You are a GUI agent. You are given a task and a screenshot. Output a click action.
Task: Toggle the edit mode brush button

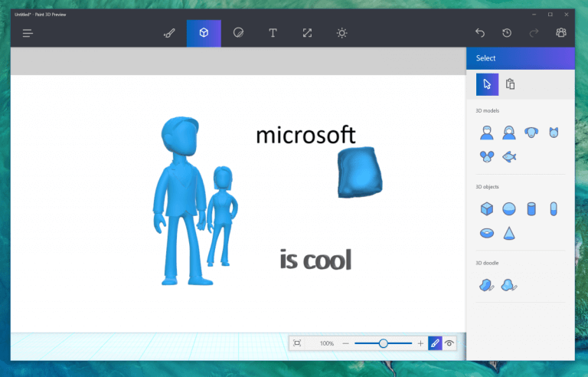click(x=435, y=343)
